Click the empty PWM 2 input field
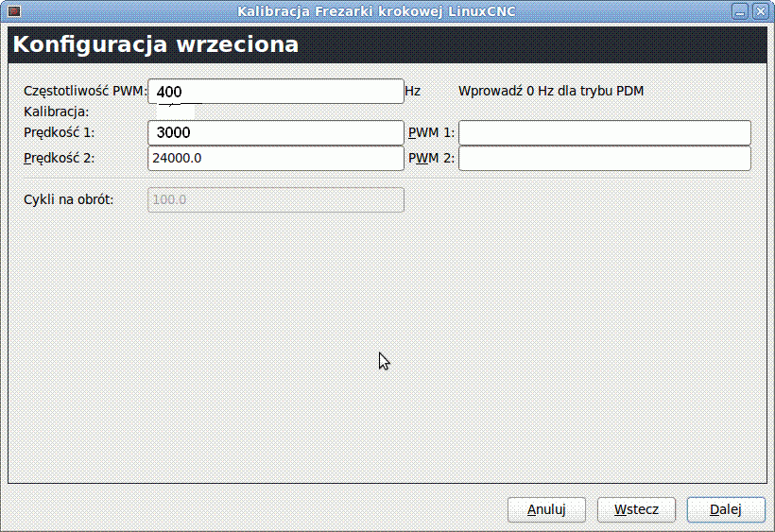This screenshot has width=775, height=532. point(605,158)
